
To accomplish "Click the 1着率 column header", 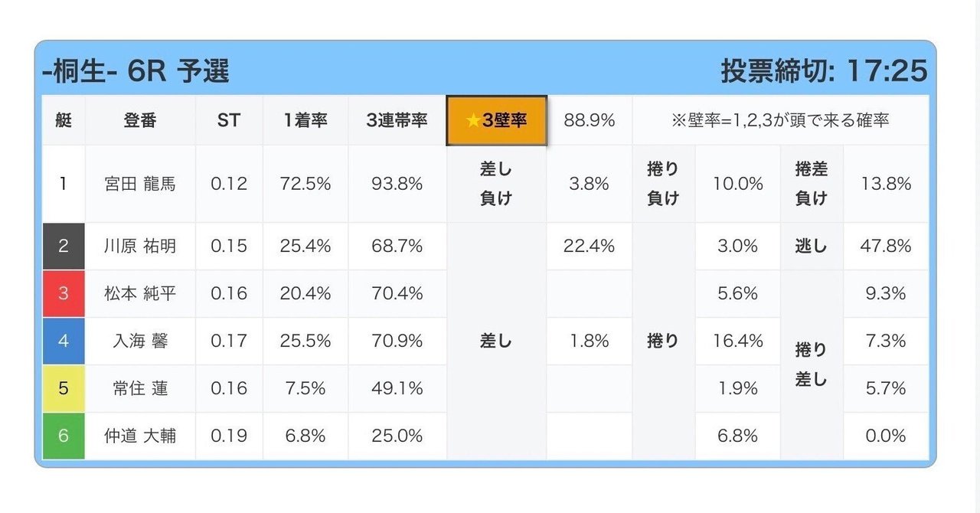I will pos(305,120).
